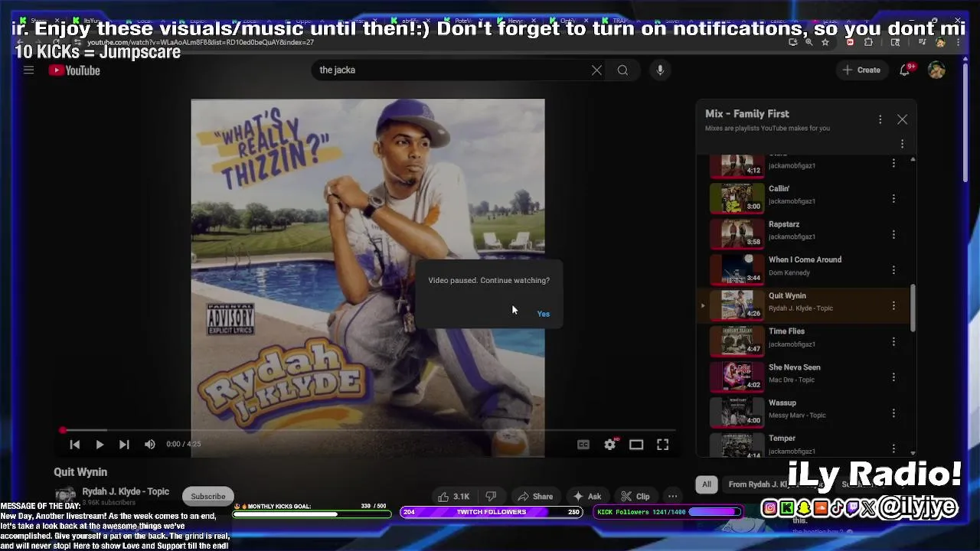Open options for Callin' playlist item
The width and height of the screenshot is (980, 551).
(x=893, y=199)
